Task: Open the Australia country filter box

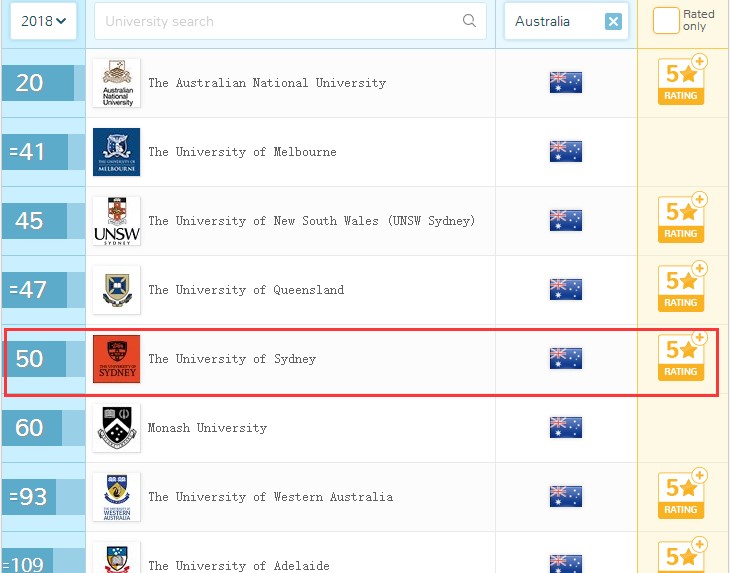Action: [550, 21]
